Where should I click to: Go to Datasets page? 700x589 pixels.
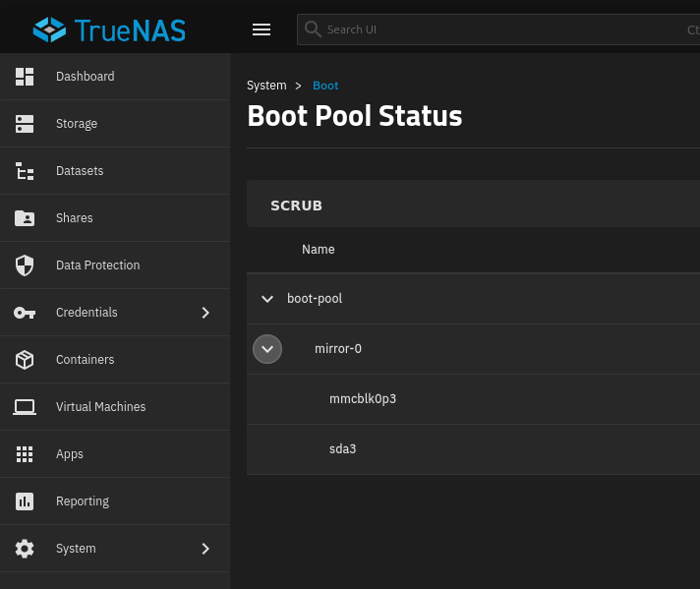pyautogui.click(x=80, y=171)
